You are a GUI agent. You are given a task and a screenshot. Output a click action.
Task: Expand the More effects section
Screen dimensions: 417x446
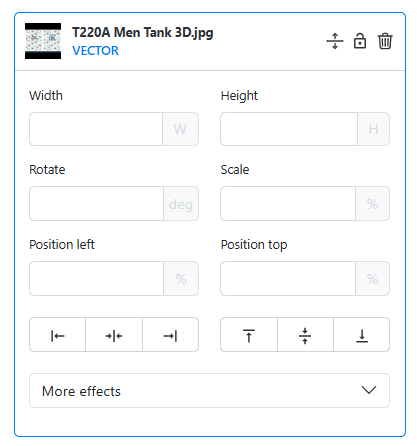[209, 390]
